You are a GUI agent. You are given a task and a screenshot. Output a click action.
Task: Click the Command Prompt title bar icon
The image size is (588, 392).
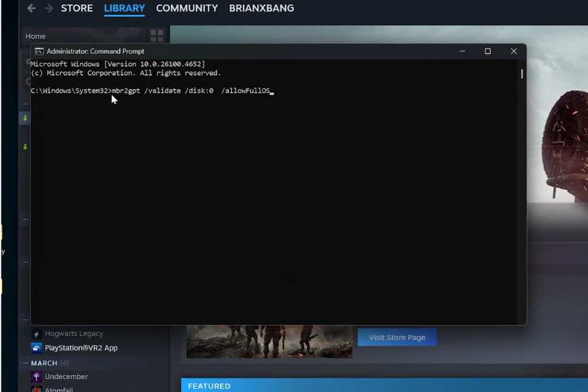(x=39, y=51)
